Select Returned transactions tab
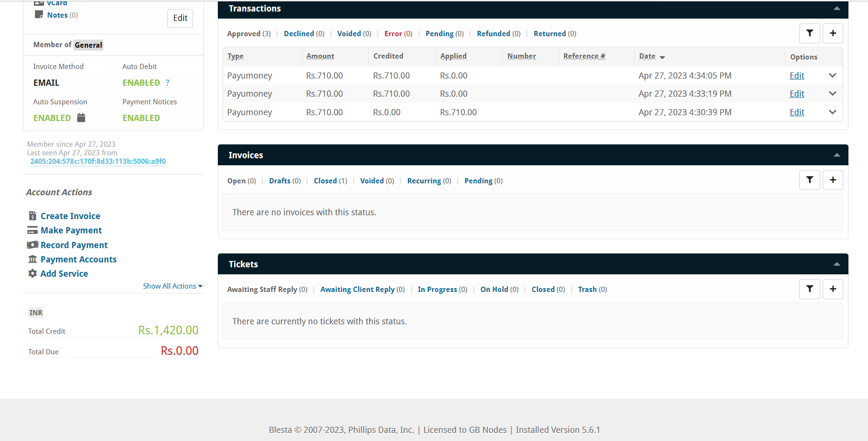 click(555, 34)
